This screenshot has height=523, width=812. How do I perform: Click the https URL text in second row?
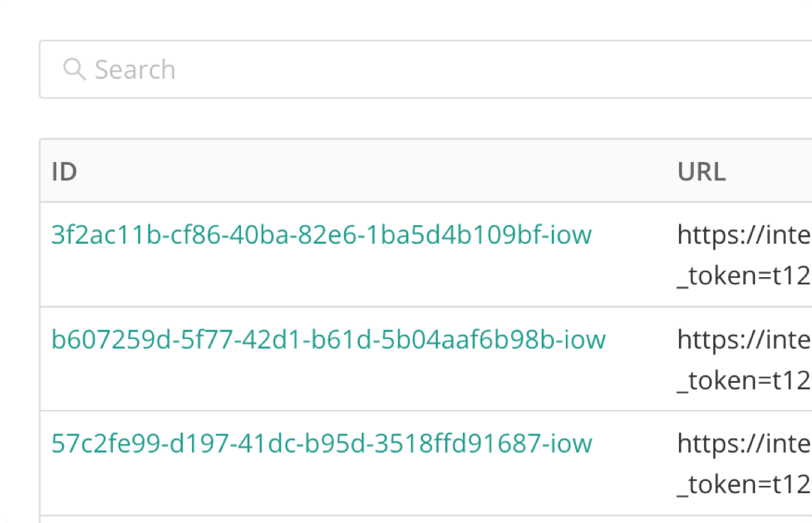coord(744,340)
